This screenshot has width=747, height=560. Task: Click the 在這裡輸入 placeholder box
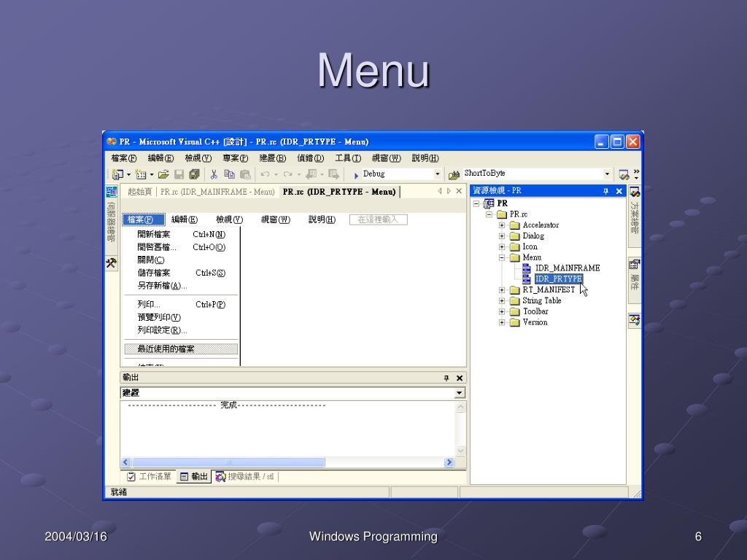click(379, 219)
